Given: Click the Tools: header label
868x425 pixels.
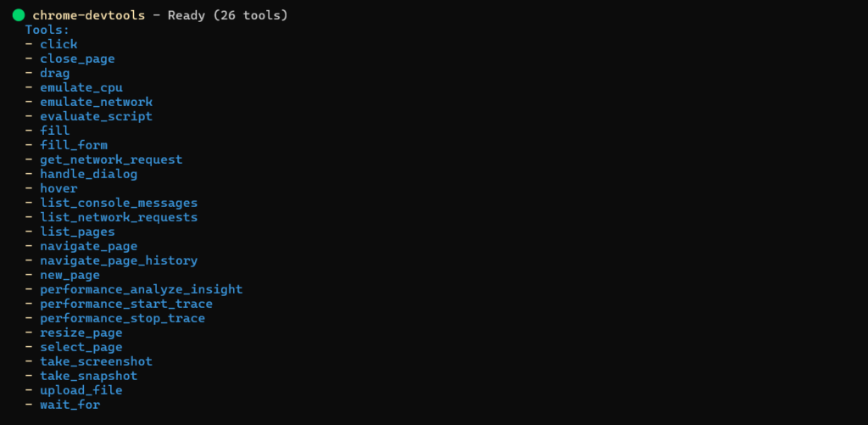Looking at the screenshot, I should pos(47,30).
